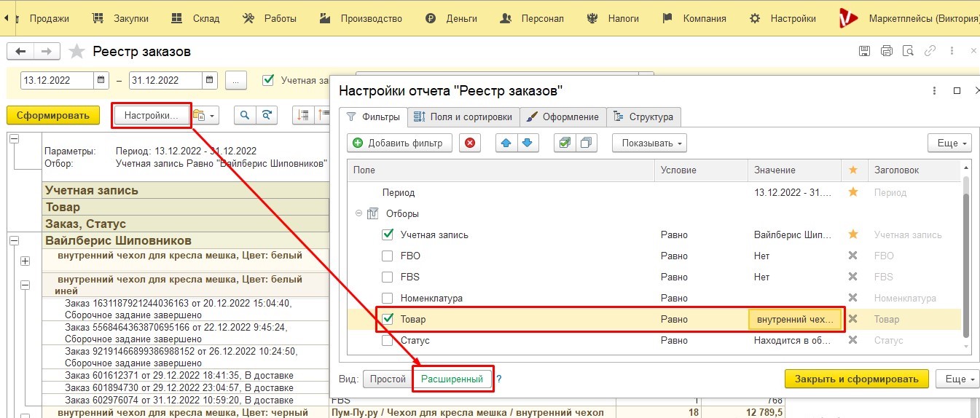Open the Производство menu
The image size is (980, 418).
[x=361, y=18]
